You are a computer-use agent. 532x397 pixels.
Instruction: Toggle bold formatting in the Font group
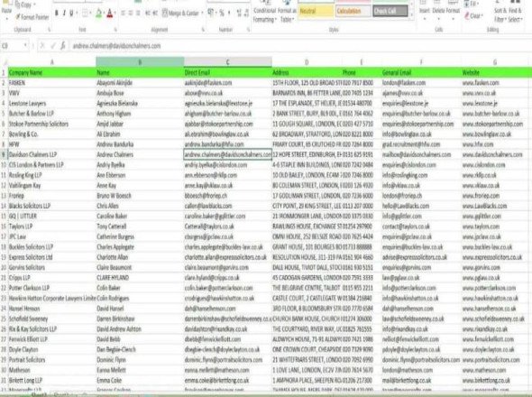tap(56, 14)
